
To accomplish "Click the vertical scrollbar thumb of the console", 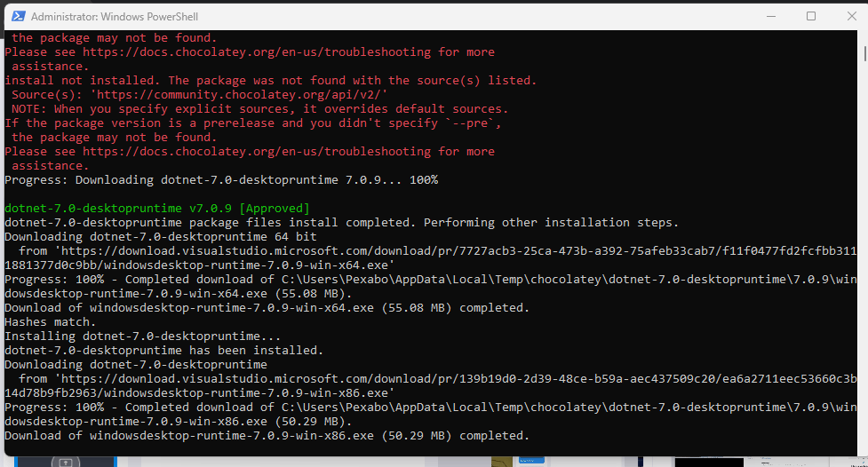I will click(865, 53).
